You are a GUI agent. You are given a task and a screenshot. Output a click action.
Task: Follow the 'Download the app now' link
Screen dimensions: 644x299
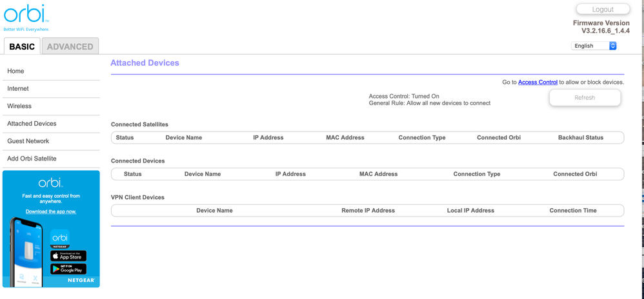pos(51,211)
